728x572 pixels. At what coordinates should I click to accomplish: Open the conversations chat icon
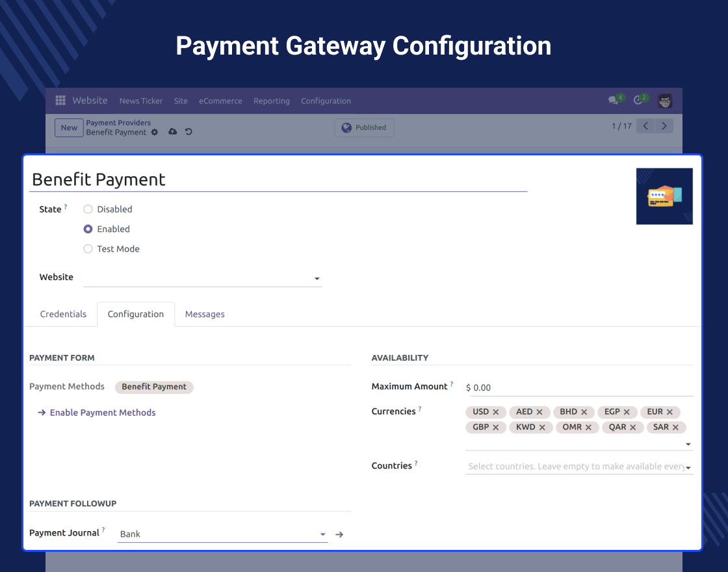(x=614, y=100)
